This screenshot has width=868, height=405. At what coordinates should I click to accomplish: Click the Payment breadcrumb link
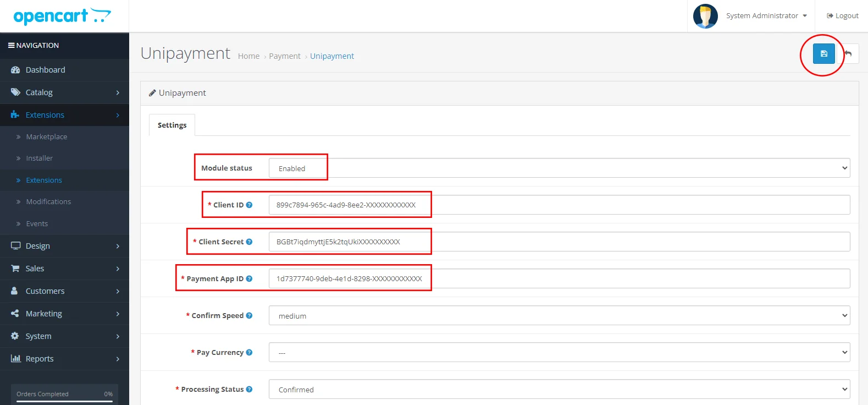285,56
